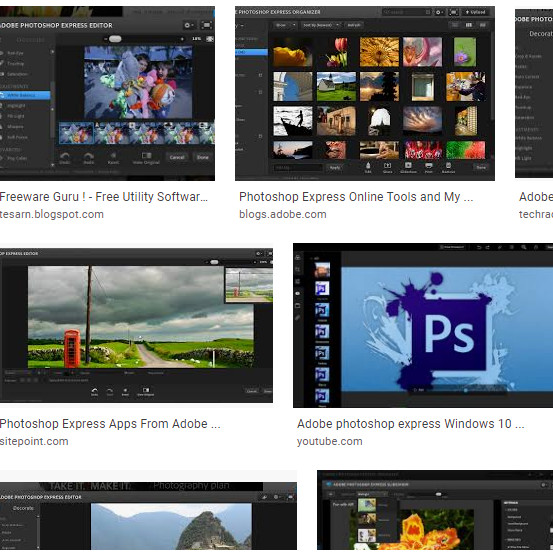Screen dimensions: 553x553
Task: Open the Freeware Guru editor screenshot with the kids photo
Action: tap(107, 93)
